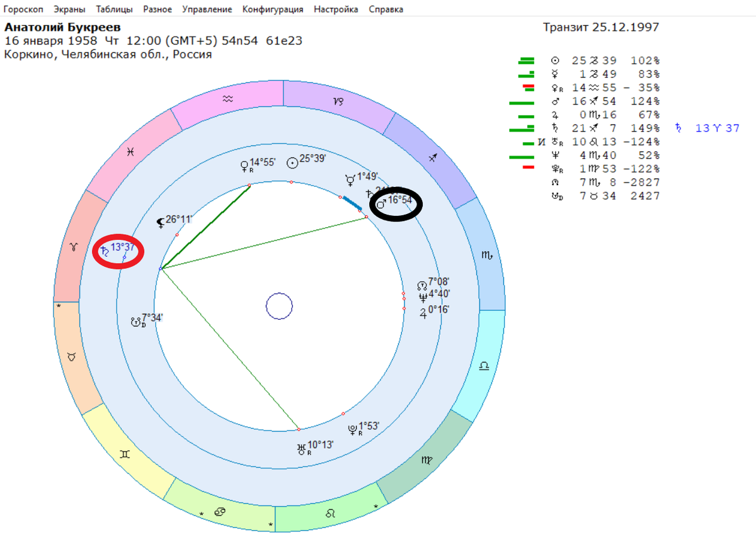This screenshot has height=547, width=756.
Task: Open the Разное menu
Action: click(x=157, y=9)
